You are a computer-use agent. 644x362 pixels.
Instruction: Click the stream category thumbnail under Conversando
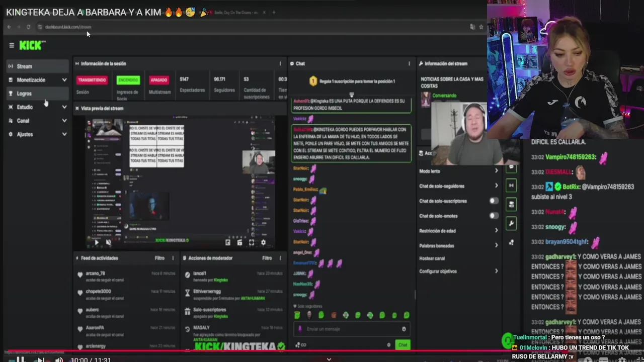point(426,100)
